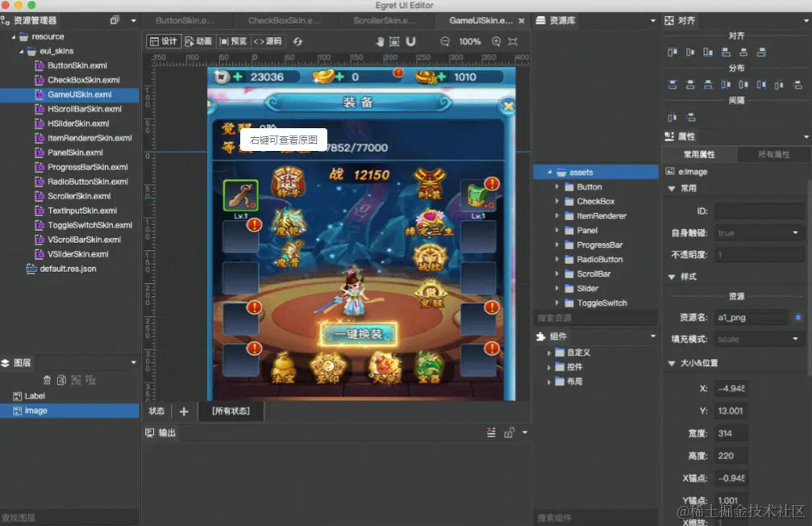Collapse the 样式 section
The image size is (812, 526).
coord(672,277)
